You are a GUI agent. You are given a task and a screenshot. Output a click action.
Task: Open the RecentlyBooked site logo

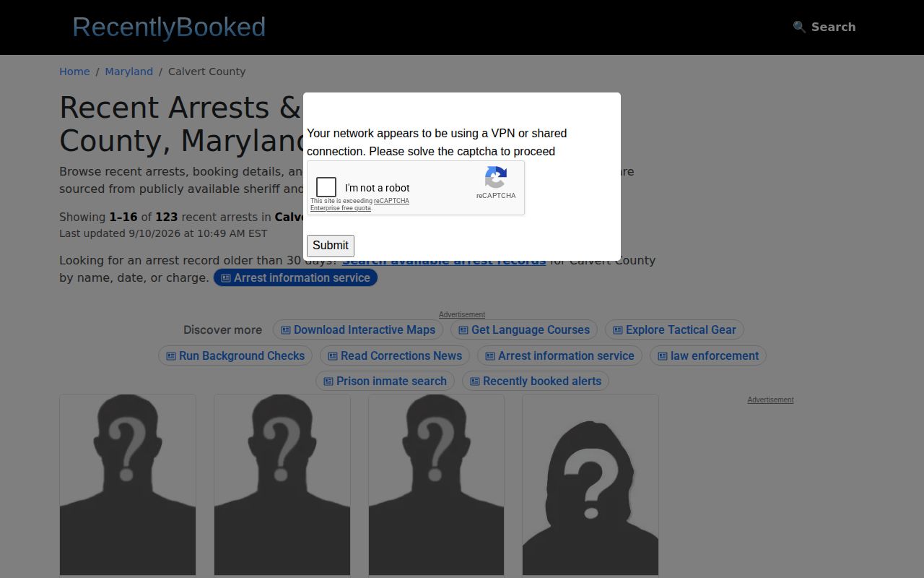[169, 27]
